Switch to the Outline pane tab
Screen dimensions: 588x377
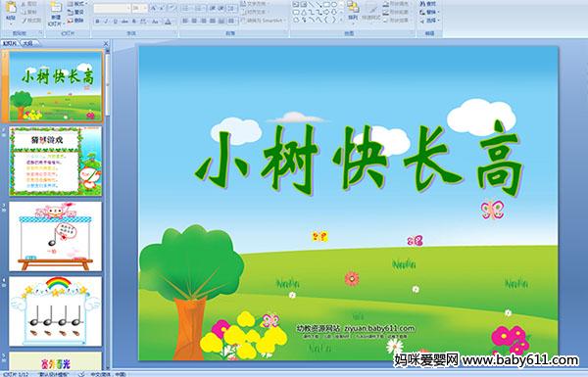tap(28, 43)
